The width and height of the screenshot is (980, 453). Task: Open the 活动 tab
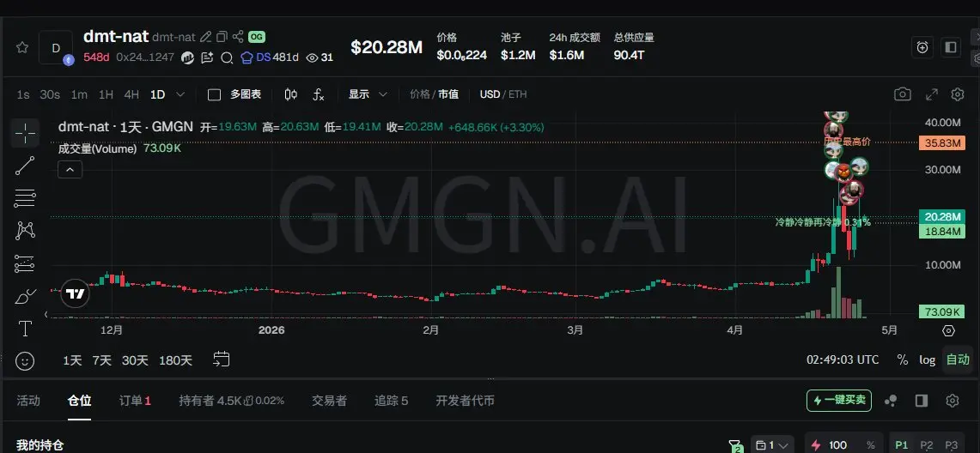(x=28, y=401)
